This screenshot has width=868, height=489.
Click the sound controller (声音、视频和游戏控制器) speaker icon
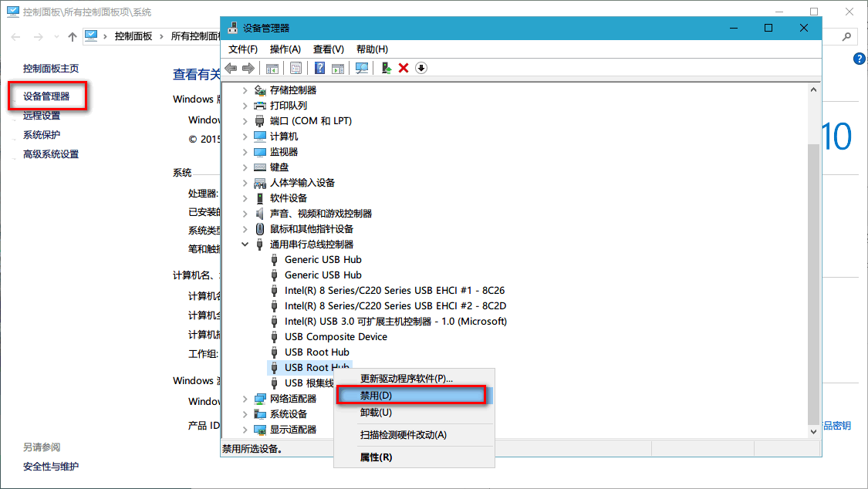(x=259, y=214)
